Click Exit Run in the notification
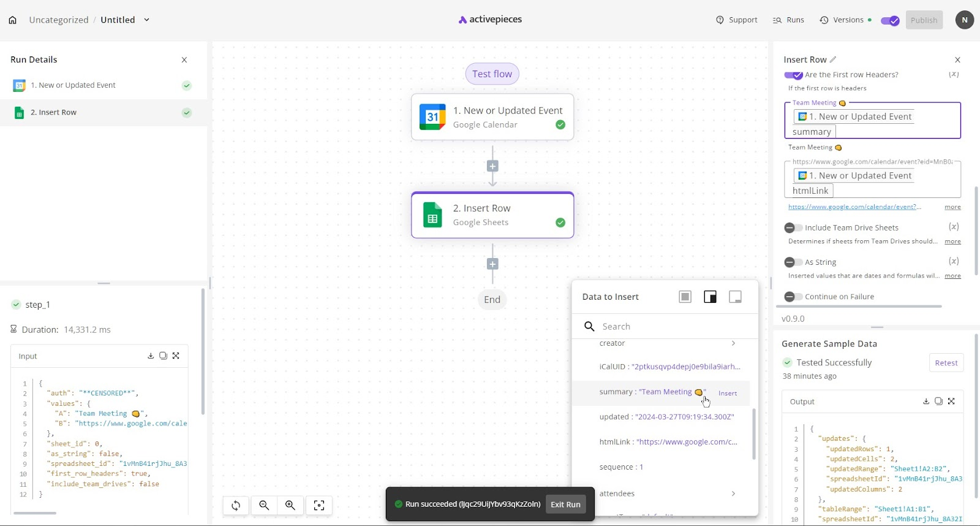 (x=565, y=505)
